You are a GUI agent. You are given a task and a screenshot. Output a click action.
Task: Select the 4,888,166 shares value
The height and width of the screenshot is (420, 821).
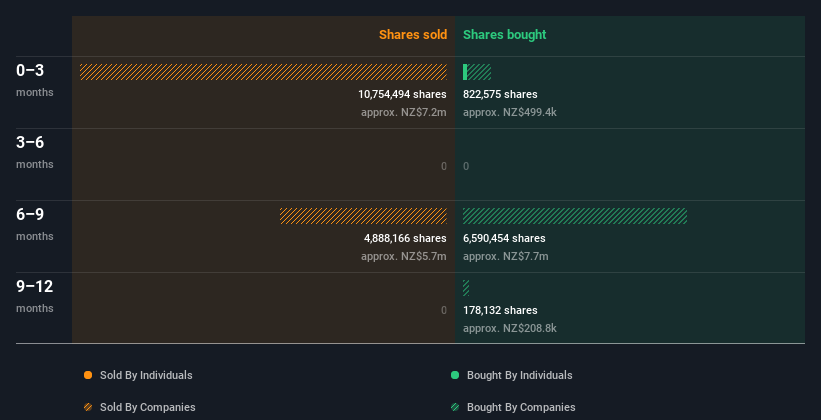click(x=405, y=238)
